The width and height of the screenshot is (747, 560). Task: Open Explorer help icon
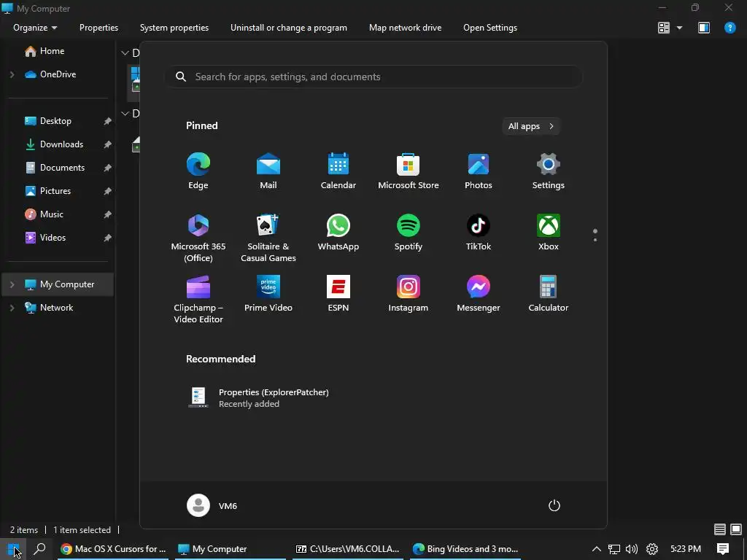pos(729,28)
